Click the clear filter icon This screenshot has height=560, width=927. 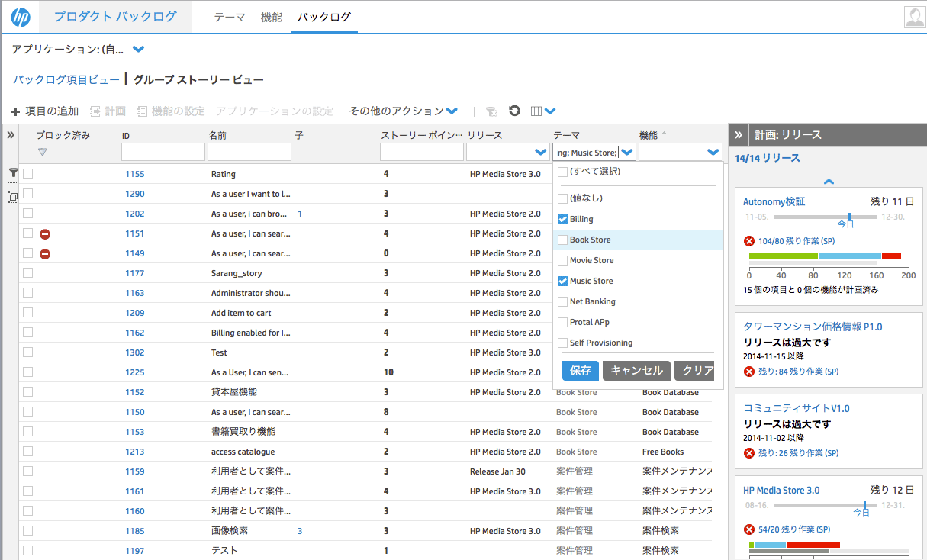tap(491, 111)
